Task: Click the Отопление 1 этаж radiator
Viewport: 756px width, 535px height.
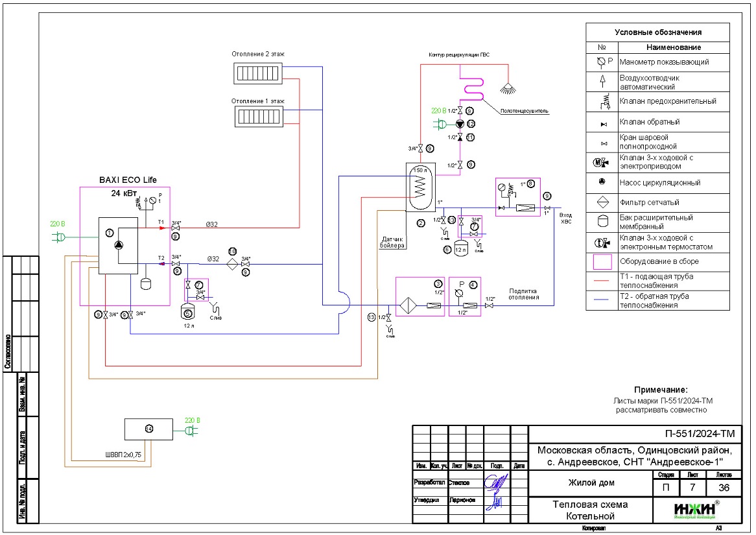Action: point(257,117)
